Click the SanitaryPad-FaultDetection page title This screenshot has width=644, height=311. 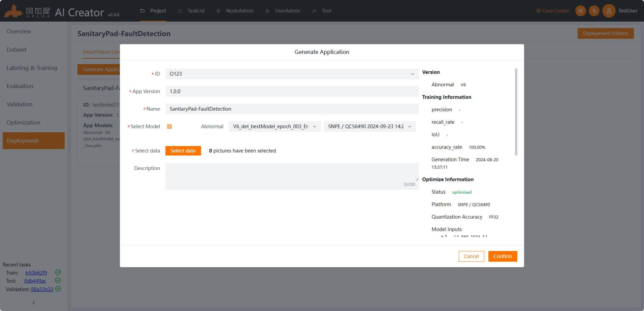[x=124, y=34]
